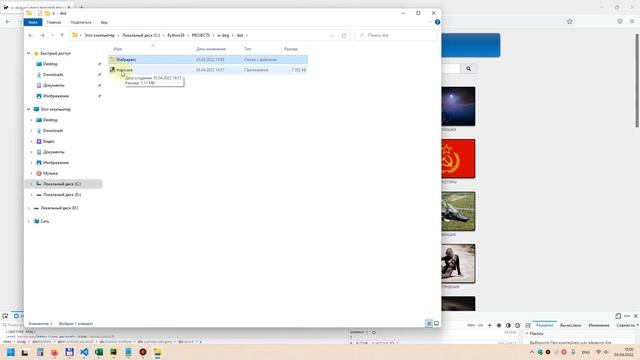Open browser hamburger menu
The image size is (640, 360).
click(x=632, y=21)
